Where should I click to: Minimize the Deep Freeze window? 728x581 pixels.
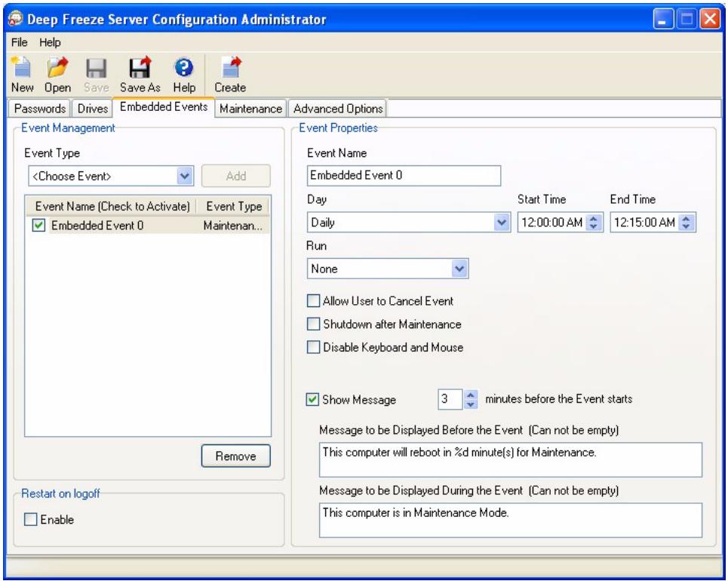coord(663,20)
